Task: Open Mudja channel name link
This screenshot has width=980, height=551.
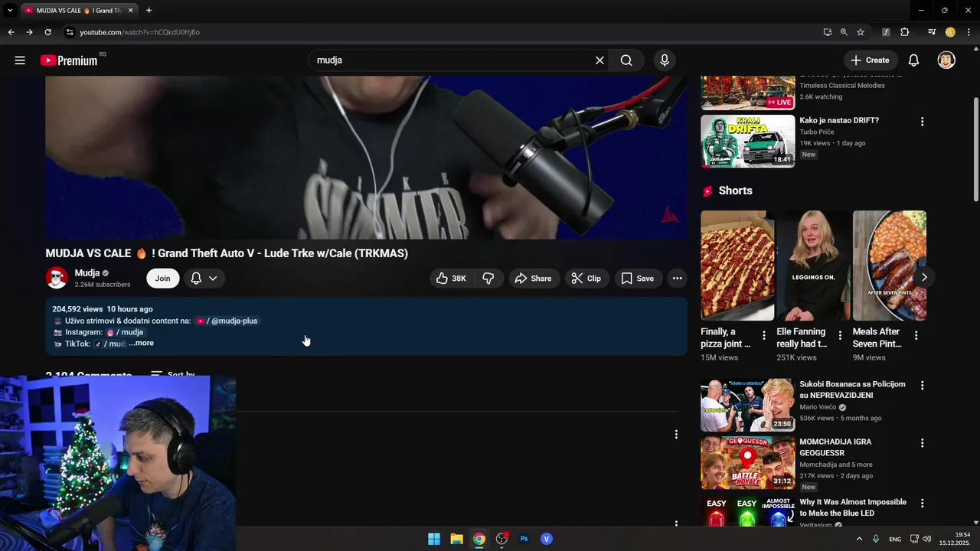Action: 87,273
